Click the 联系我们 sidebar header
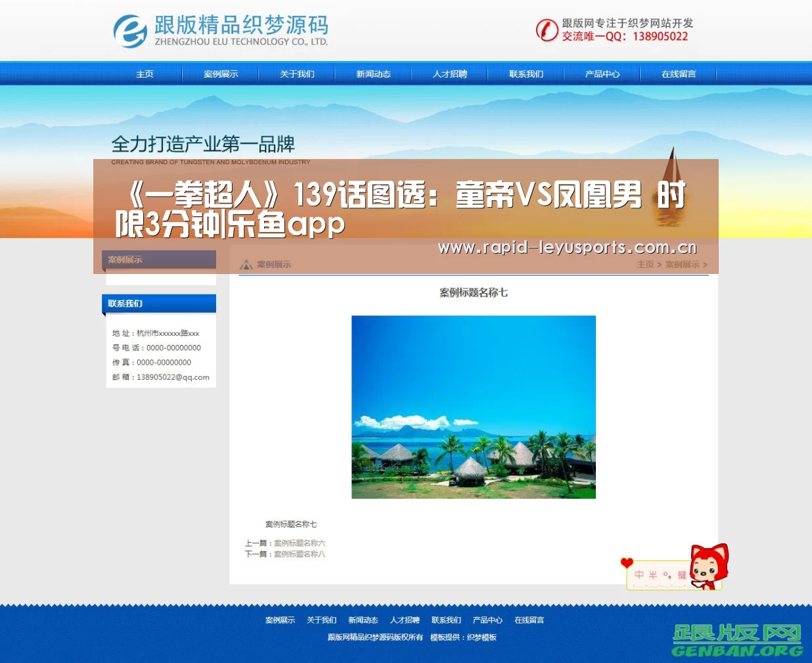This screenshot has height=663, width=812. click(159, 304)
